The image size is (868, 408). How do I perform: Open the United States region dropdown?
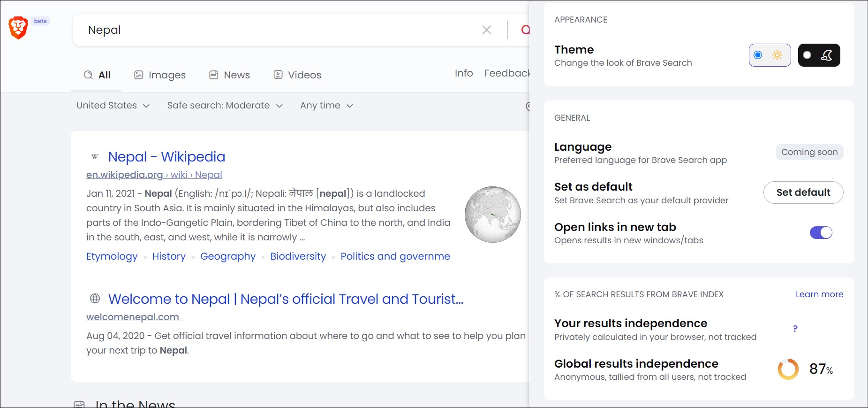[113, 106]
